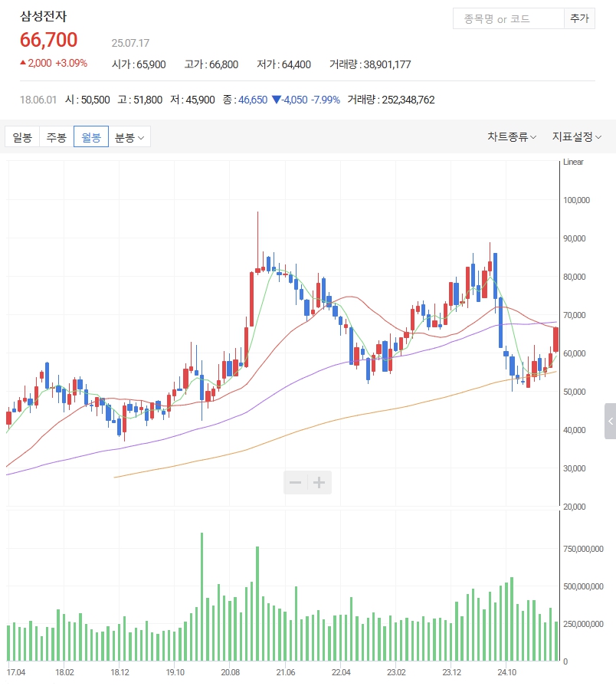Select the 주봉 weekly chart tab
The width and height of the screenshot is (616, 686).
(x=57, y=137)
